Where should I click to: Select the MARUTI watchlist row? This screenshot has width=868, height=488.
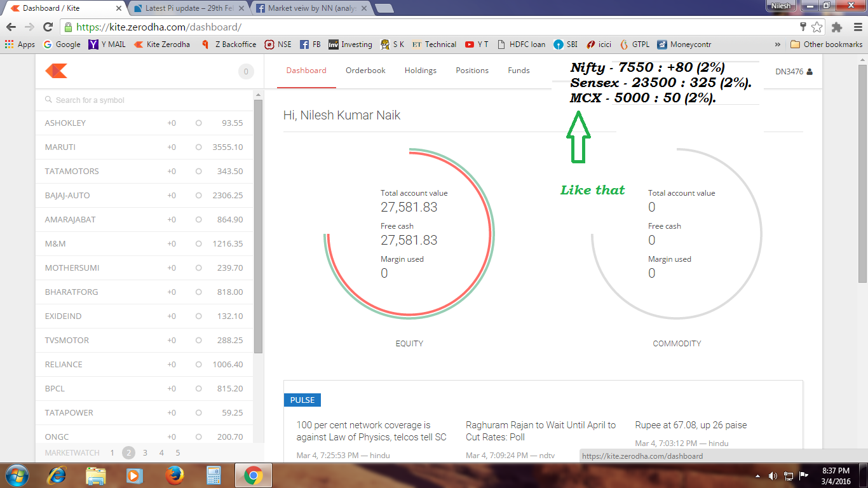(x=144, y=147)
